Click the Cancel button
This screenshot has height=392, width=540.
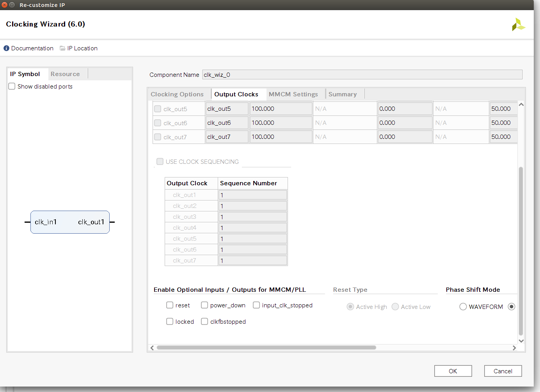(x=503, y=371)
